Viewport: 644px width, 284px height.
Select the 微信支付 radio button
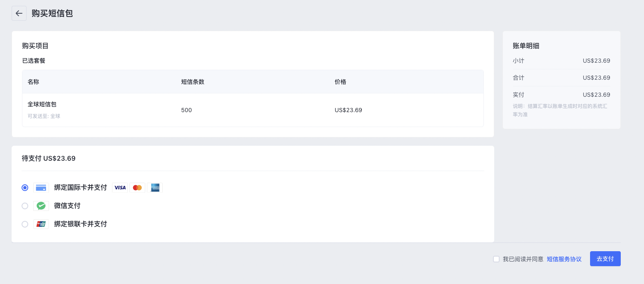pyautogui.click(x=25, y=206)
